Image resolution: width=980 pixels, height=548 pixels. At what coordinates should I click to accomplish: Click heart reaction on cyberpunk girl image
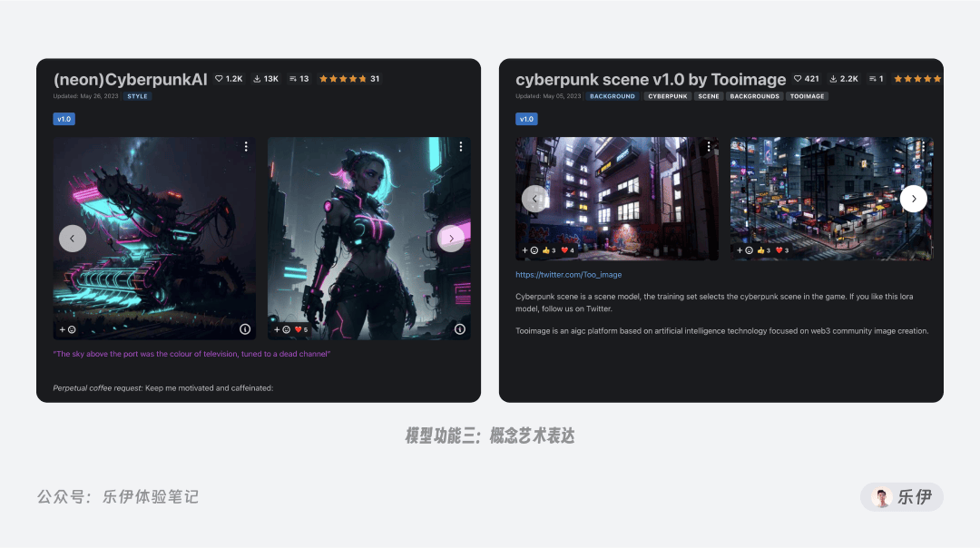[x=301, y=329]
